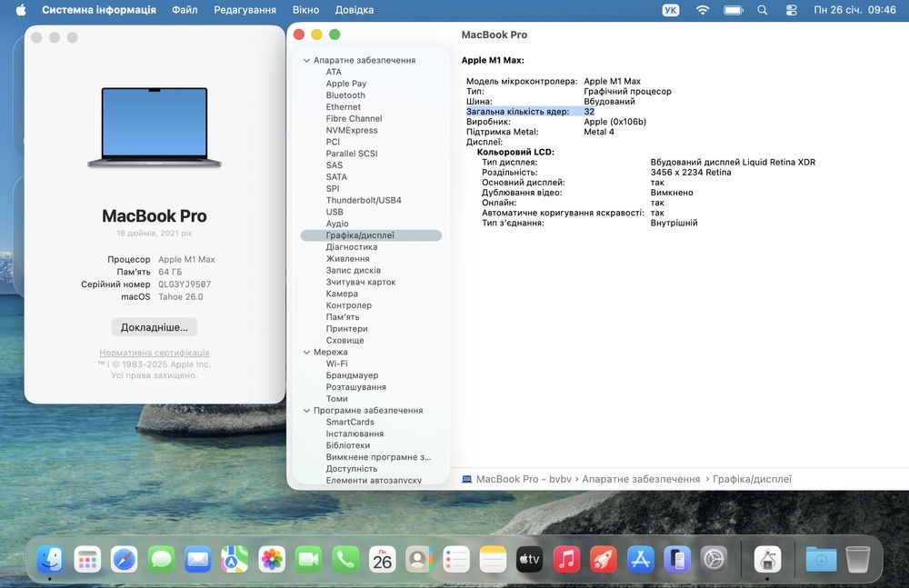Open the Редагування menu

[245, 10]
